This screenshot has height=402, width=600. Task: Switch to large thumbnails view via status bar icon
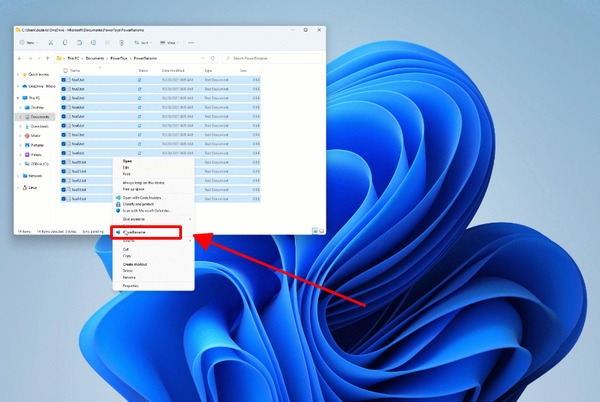pos(321,231)
